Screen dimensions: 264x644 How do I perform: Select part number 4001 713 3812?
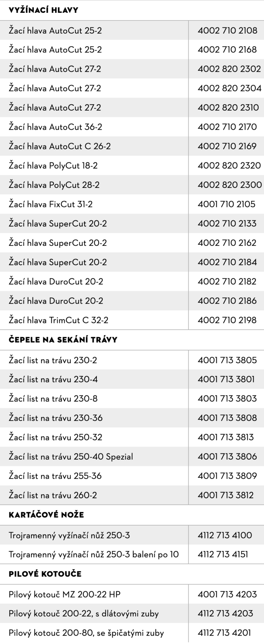pyautogui.click(x=225, y=495)
